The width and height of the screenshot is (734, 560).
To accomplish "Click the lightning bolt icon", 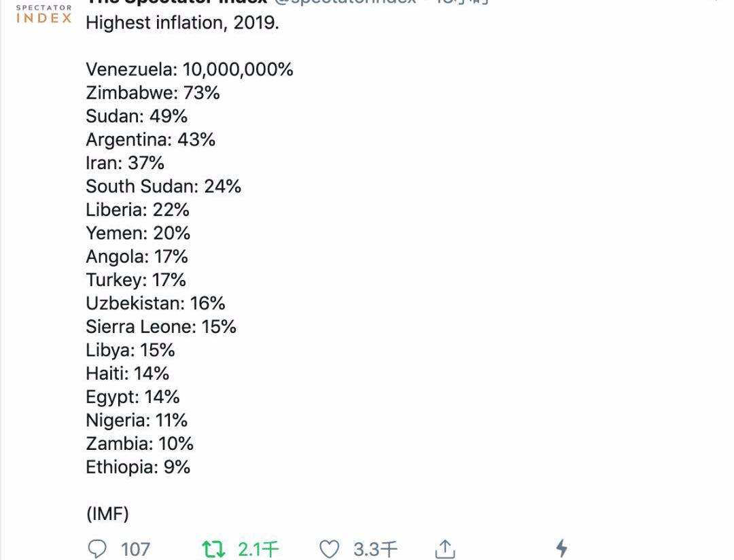I will pyautogui.click(x=562, y=548).
